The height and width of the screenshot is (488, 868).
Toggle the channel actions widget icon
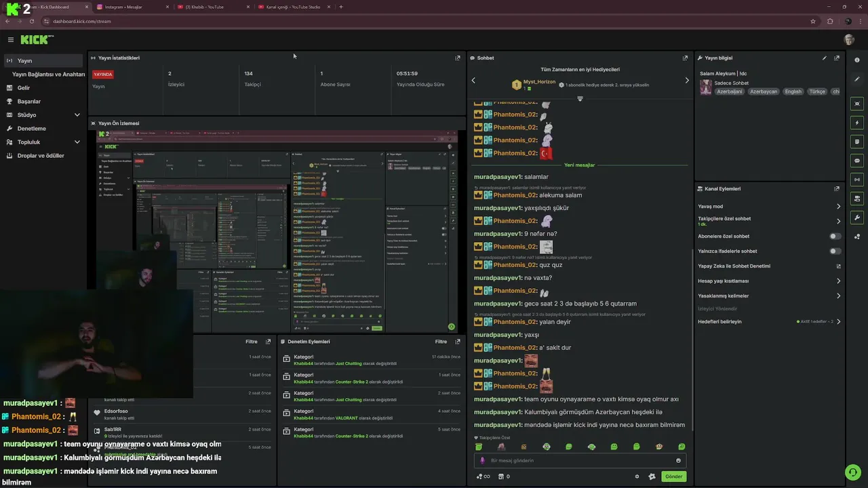pos(857,199)
